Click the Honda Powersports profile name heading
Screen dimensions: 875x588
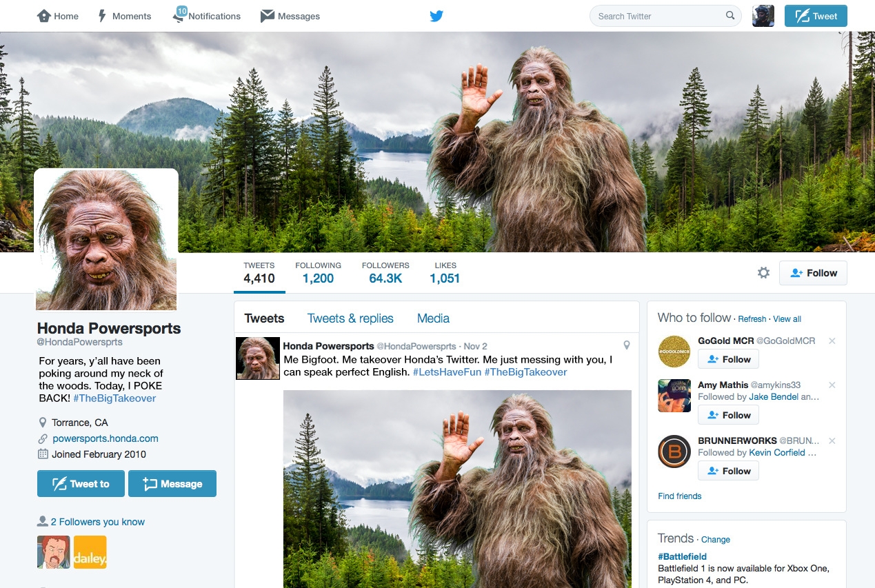(x=109, y=328)
